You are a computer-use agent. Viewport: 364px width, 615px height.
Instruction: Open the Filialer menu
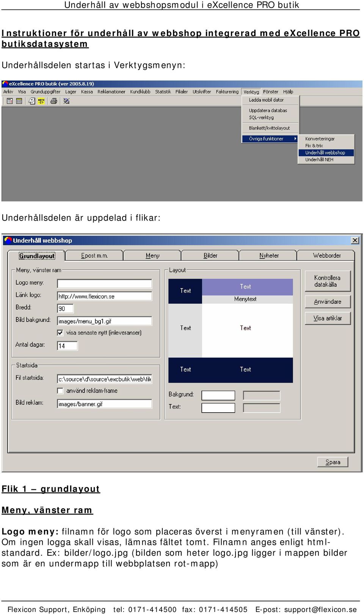tap(182, 91)
